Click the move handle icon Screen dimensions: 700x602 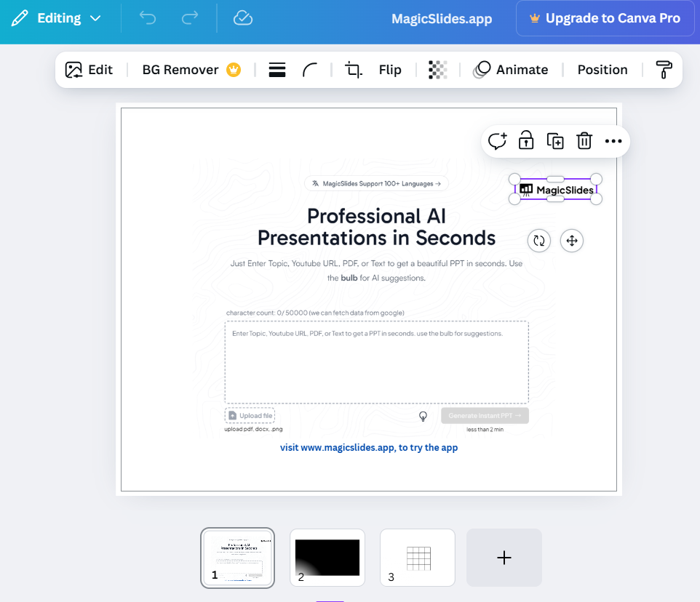tap(572, 241)
